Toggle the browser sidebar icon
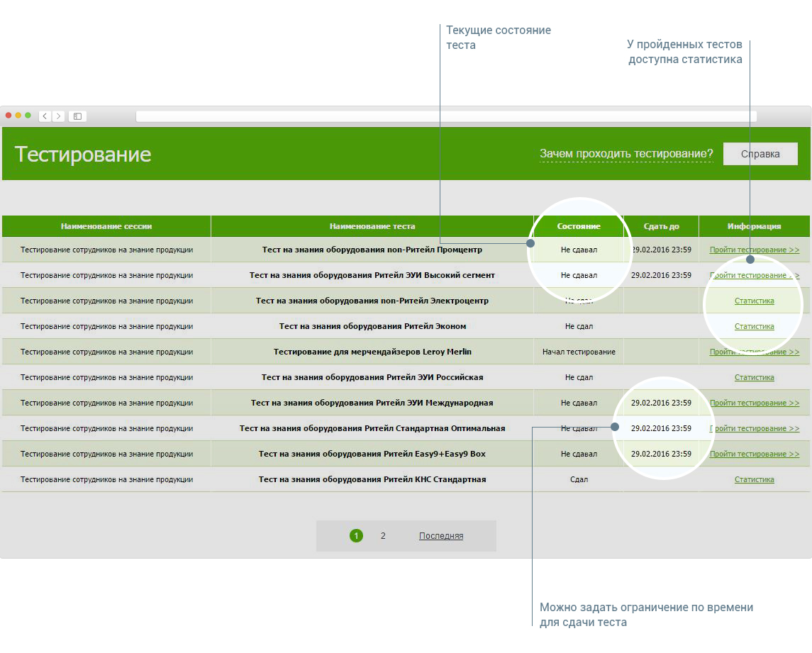Viewport: 812px width, 653px height. 77,116
